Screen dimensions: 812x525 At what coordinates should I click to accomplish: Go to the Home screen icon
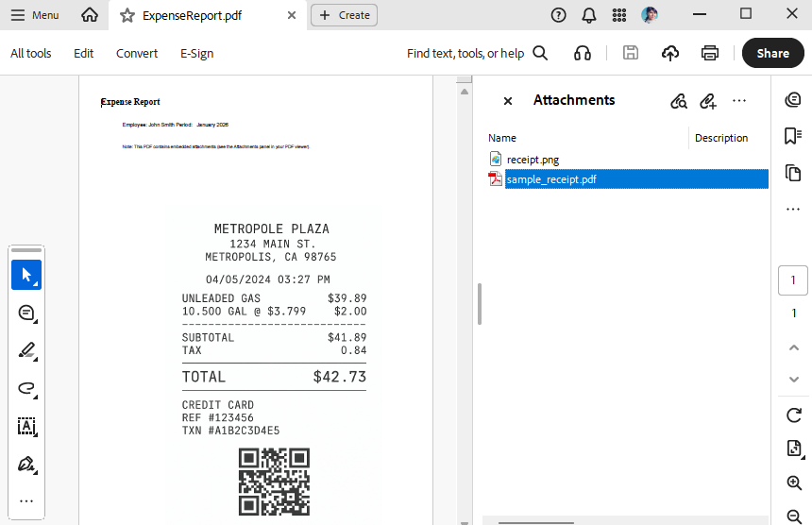click(x=90, y=15)
